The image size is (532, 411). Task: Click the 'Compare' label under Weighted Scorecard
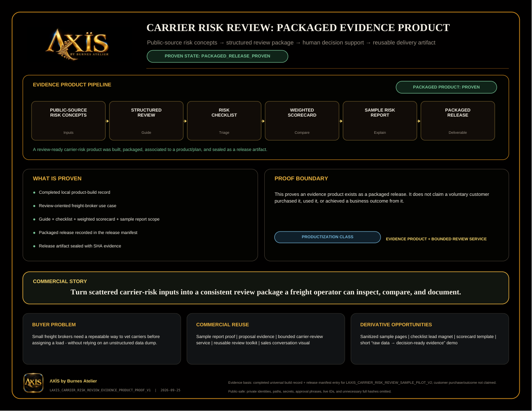(x=302, y=133)
